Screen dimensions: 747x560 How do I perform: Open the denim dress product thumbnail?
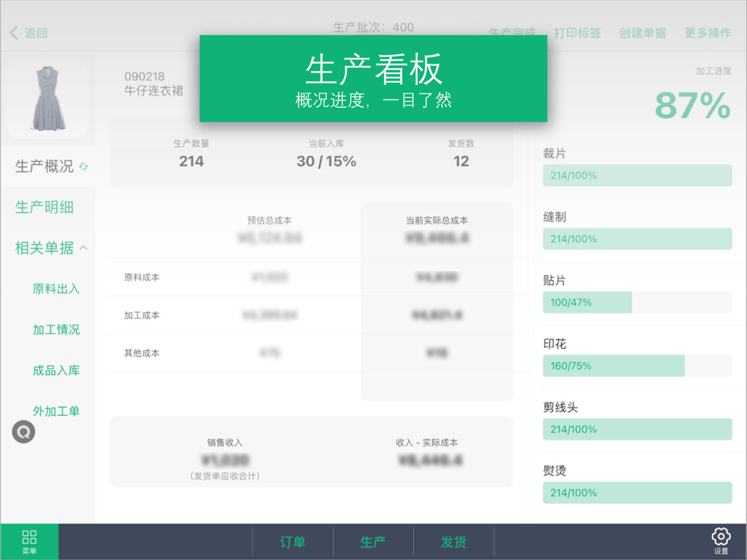[x=48, y=99]
